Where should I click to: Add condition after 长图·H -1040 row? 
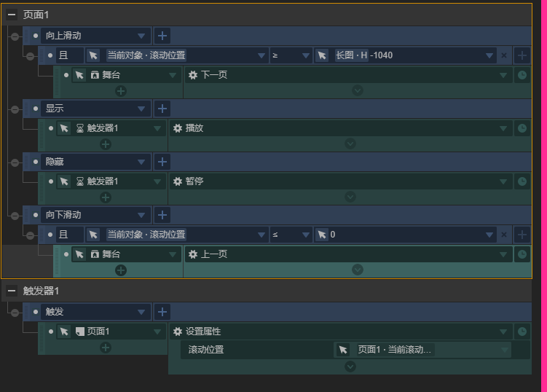(522, 55)
